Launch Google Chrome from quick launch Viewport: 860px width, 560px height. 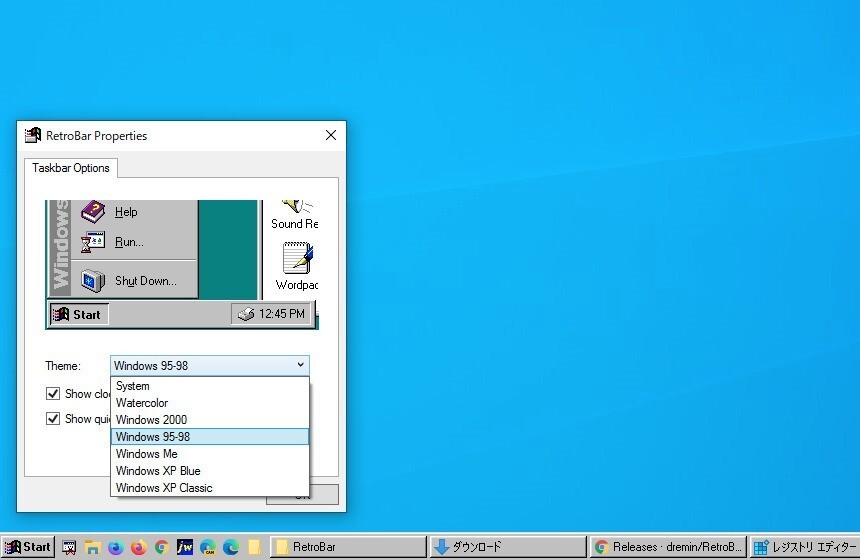click(161, 547)
